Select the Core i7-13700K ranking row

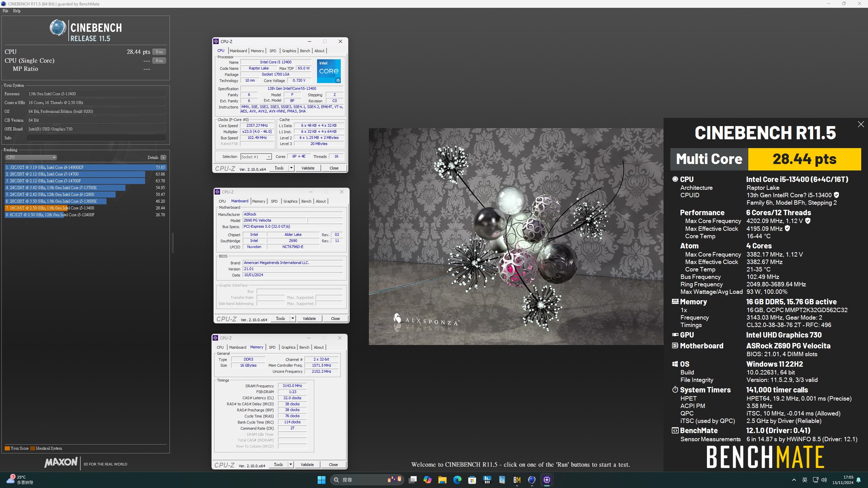85,188
